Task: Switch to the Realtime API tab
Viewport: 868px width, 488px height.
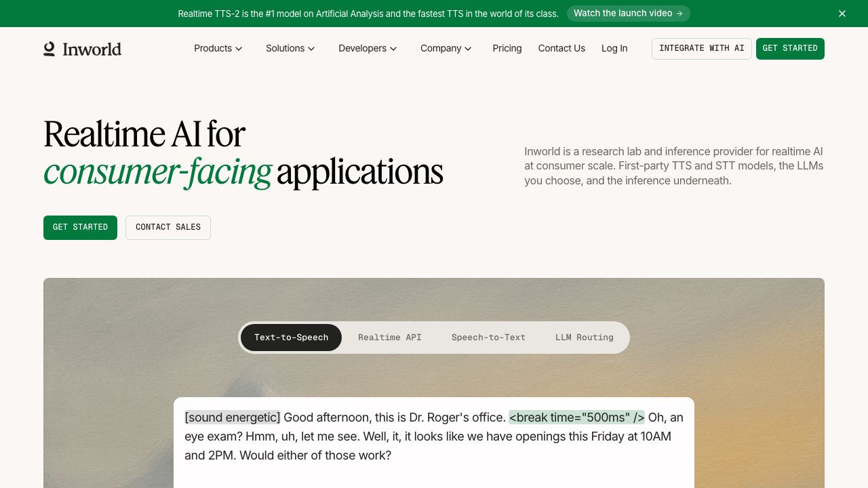Action: click(390, 338)
